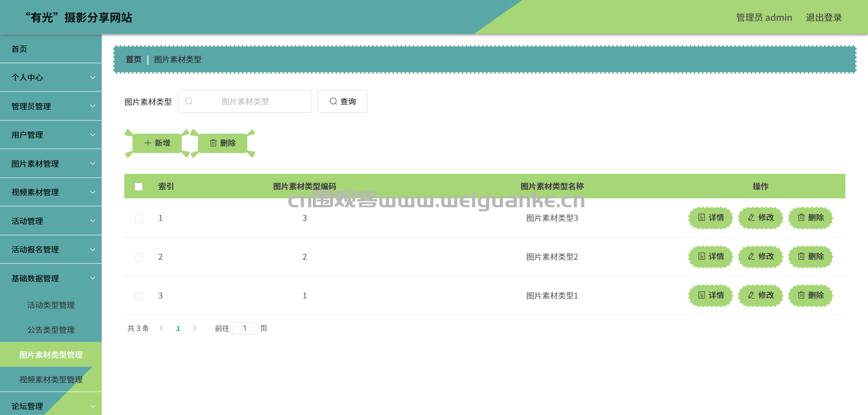Expand 用户管理 menu chevron

[93, 135]
